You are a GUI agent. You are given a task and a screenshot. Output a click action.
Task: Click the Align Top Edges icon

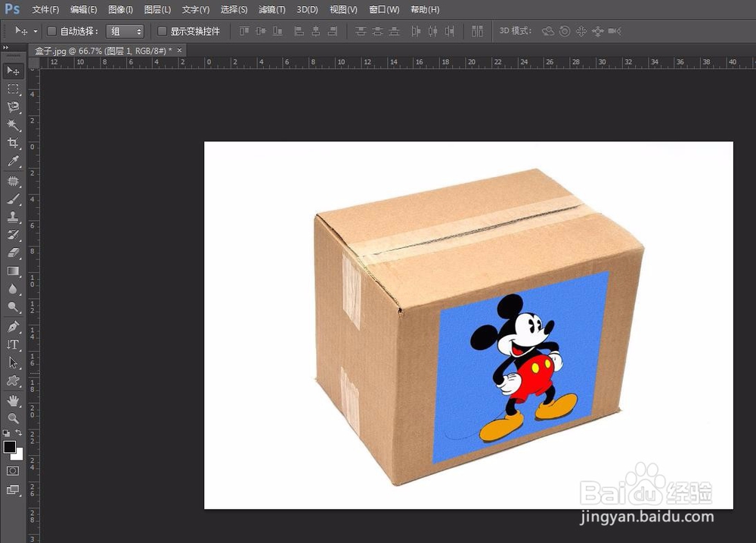[x=244, y=31]
